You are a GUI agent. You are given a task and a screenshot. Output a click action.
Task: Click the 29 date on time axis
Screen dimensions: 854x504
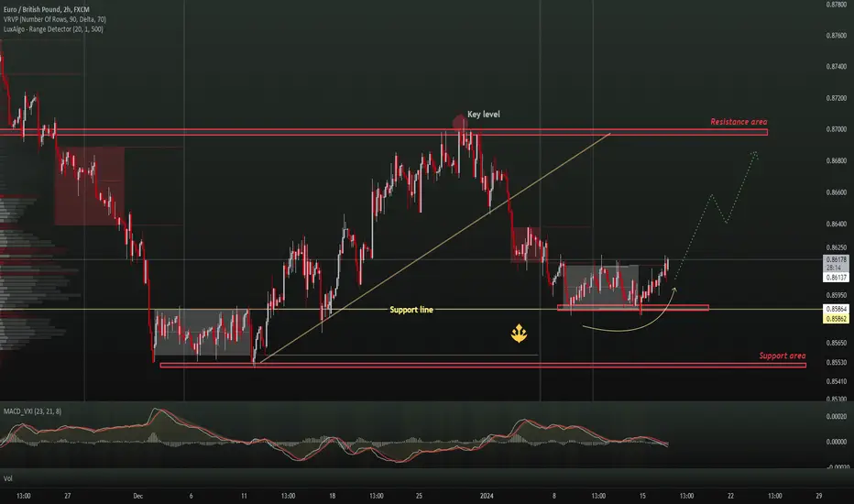click(818, 496)
